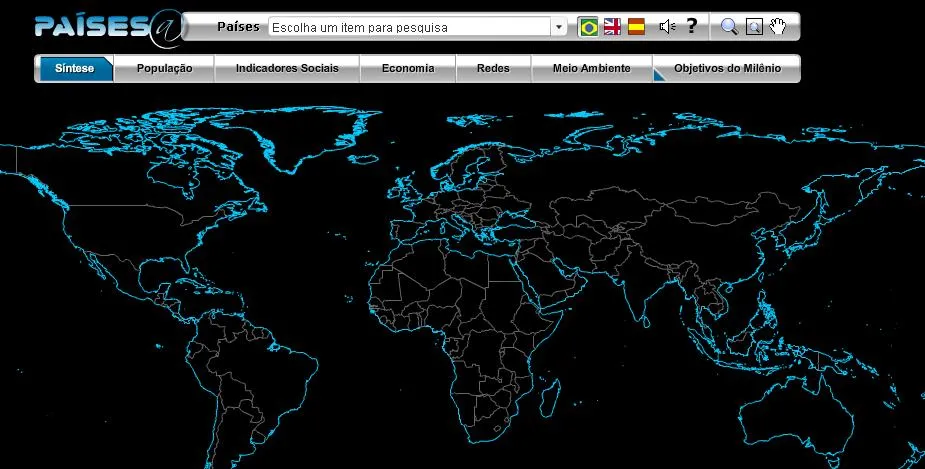The image size is (925, 469).
Task: Click the Países@ logo
Action: tap(108, 28)
